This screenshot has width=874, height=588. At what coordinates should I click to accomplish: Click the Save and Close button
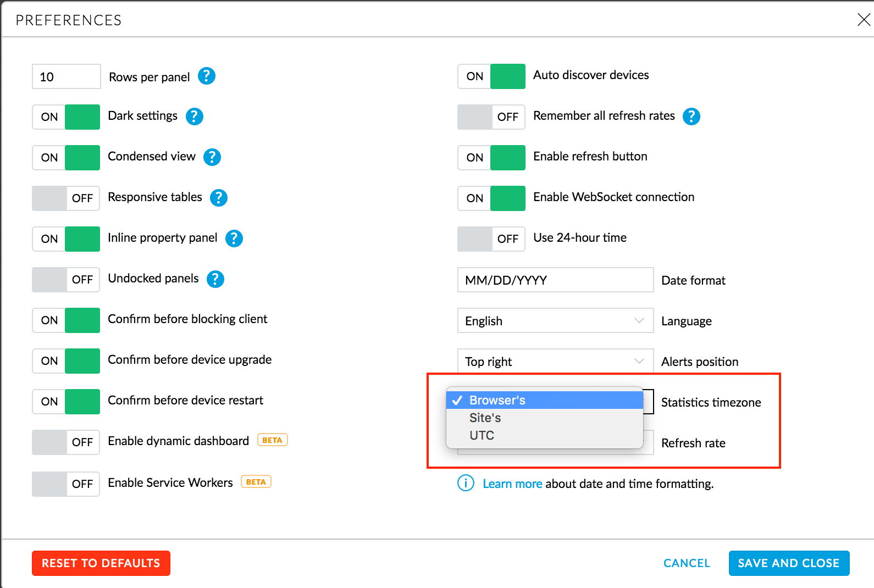coord(789,563)
